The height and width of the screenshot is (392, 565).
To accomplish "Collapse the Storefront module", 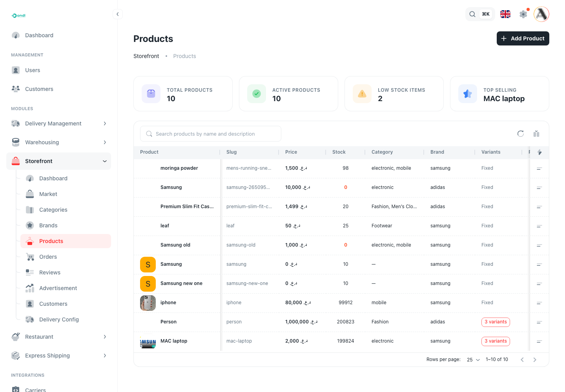I will click(x=59, y=161).
